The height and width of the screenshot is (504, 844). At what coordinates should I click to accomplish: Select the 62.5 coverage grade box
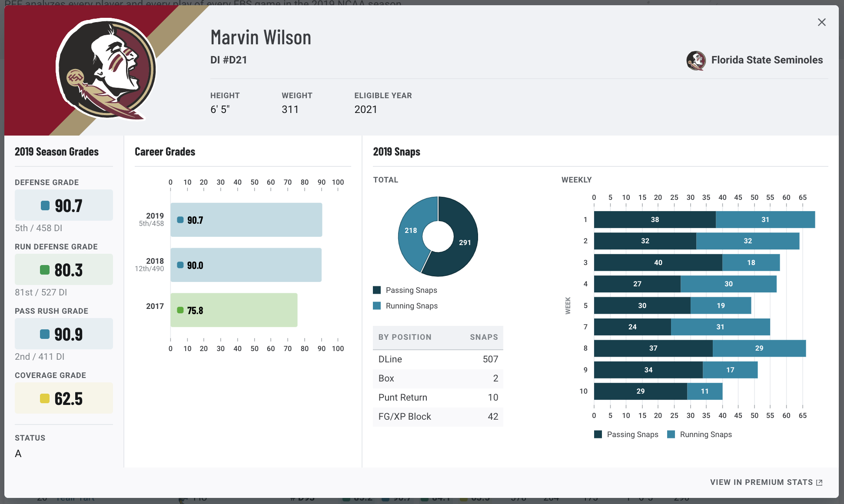click(64, 398)
